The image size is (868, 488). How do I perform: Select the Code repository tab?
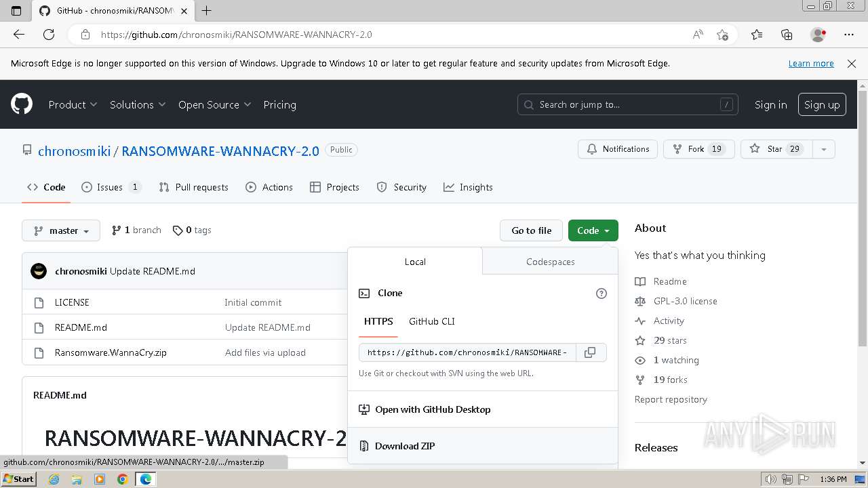[46, 187]
